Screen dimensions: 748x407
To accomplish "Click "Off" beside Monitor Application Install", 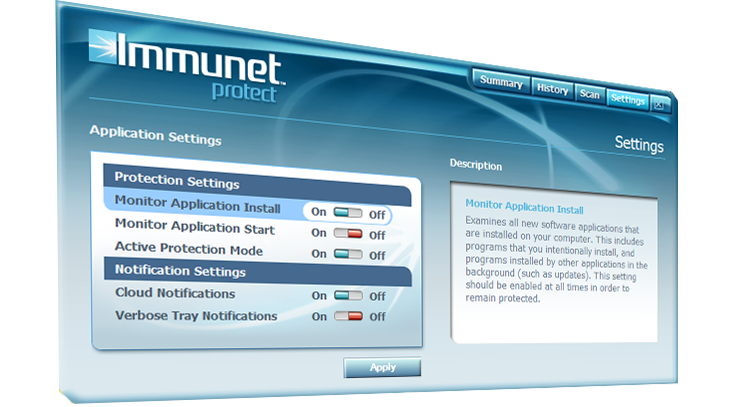I will (x=377, y=215).
